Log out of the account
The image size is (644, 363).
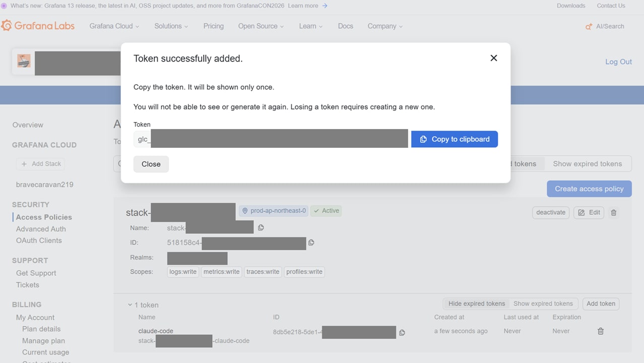click(x=618, y=62)
